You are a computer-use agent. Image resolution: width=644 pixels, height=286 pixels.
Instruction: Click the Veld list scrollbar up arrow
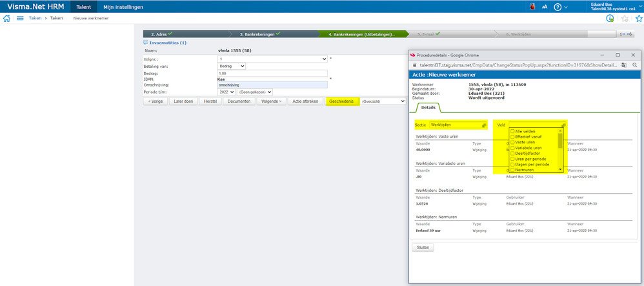coord(560,130)
